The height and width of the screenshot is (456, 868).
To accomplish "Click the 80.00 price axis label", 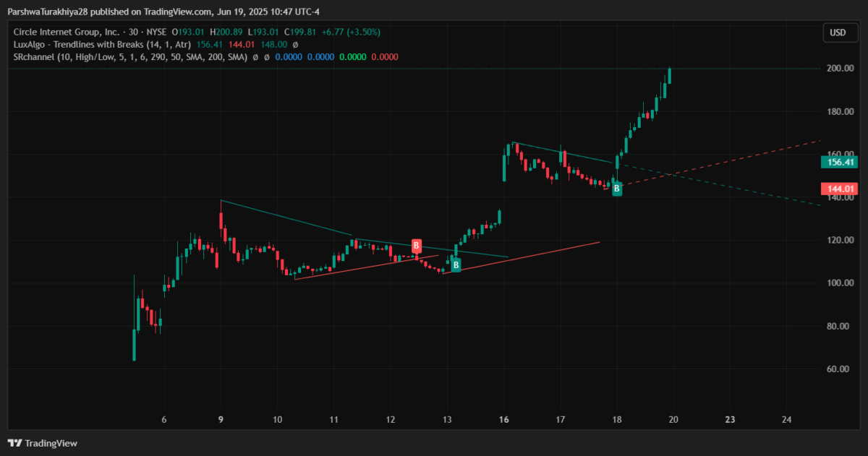I will 839,326.
